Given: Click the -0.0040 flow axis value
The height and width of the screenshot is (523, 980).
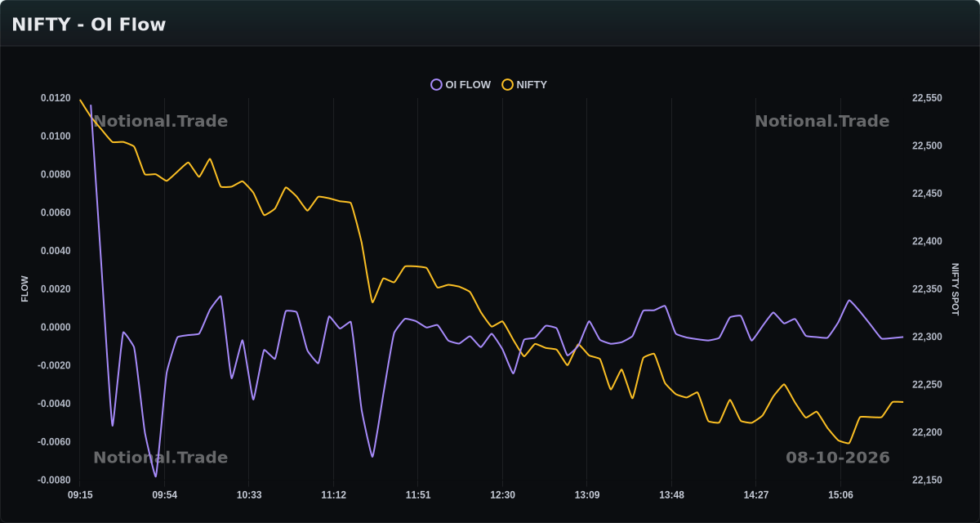Looking at the screenshot, I should click(54, 404).
